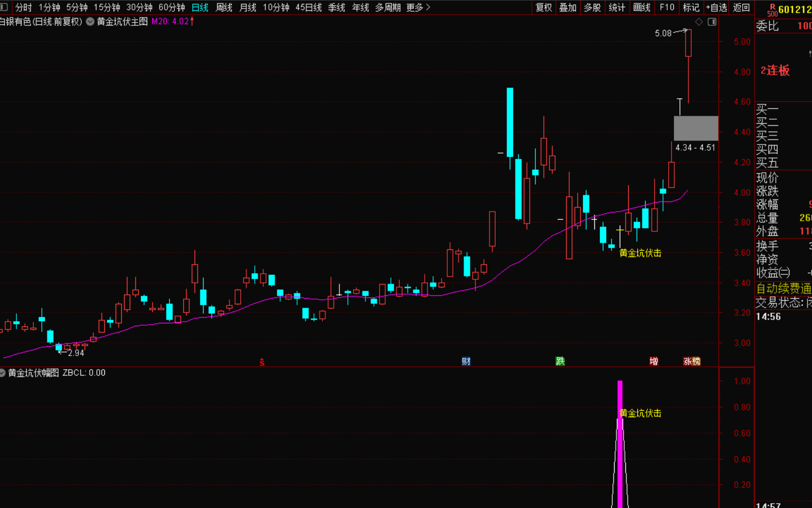The width and height of the screenshot is (812, 508).
Task: Click the 涨榜 event marker
Action: pos(692,361)
